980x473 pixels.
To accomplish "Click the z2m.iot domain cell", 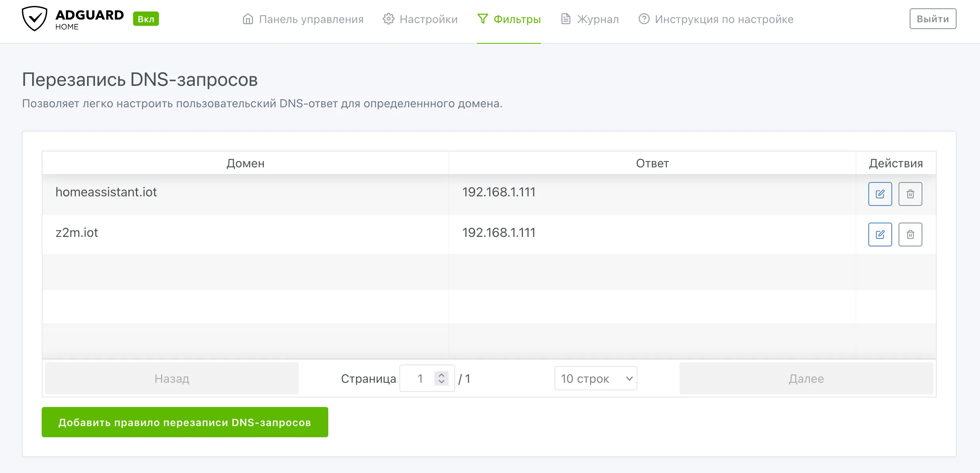I will (x=246, y=235).
